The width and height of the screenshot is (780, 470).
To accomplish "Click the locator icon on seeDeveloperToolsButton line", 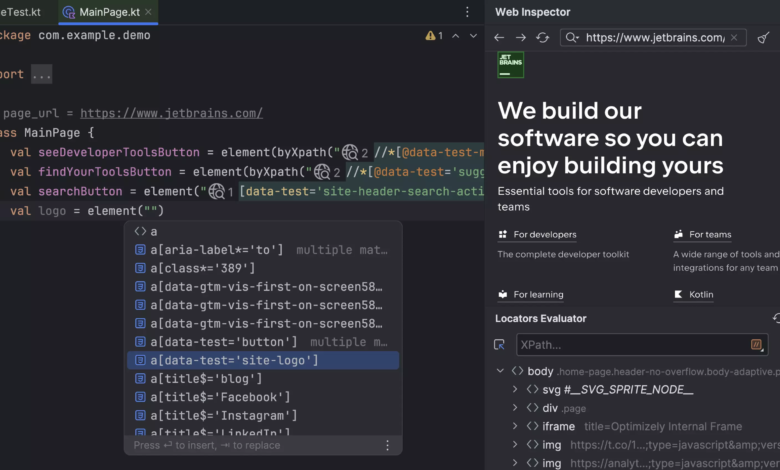I will click(350, 152).
